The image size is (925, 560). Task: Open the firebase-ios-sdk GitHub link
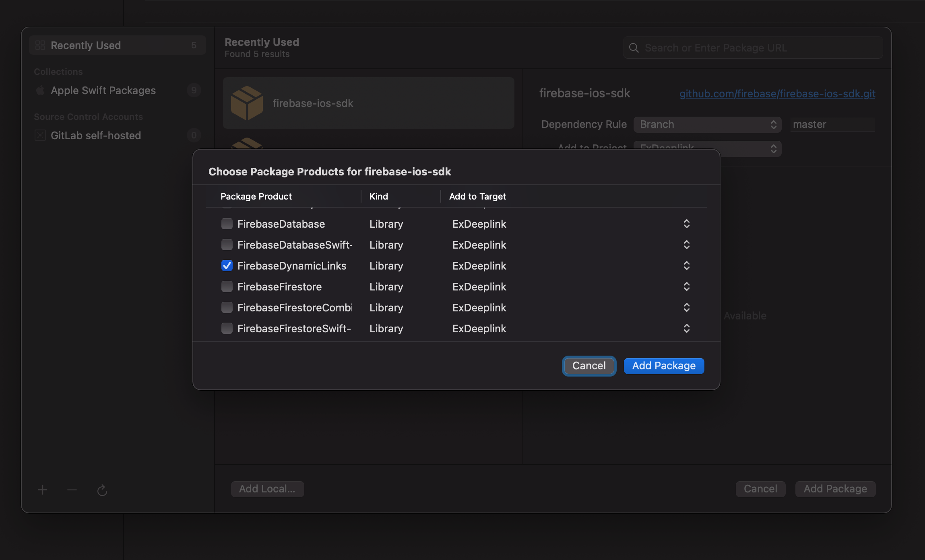point(777,93)
